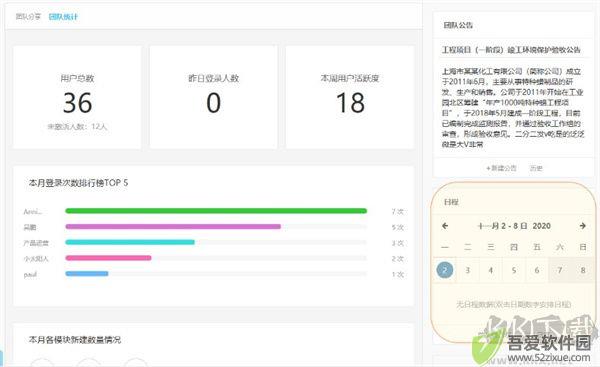Click the +新建公告 link
600x367 pixels.
(501, 168)
